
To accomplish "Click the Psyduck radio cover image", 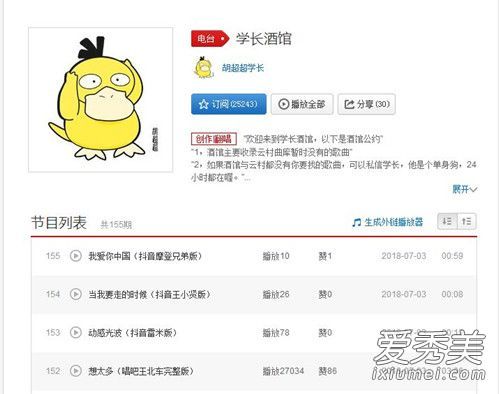I will (101, 100).
